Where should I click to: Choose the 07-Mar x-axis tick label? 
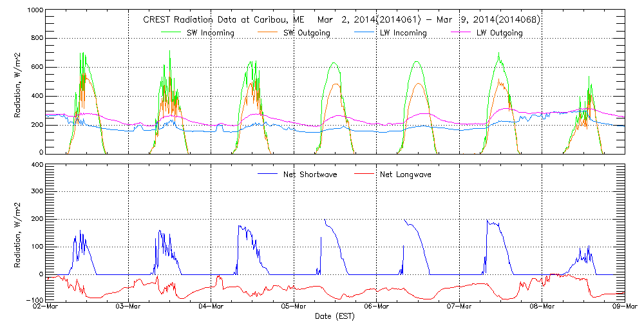pos(459,307)
